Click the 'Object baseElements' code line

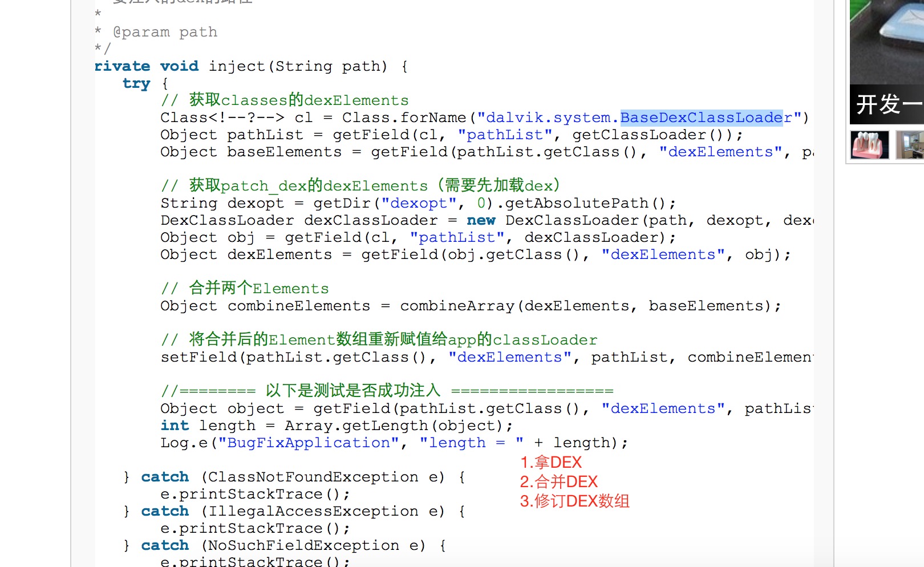[487, 152]
